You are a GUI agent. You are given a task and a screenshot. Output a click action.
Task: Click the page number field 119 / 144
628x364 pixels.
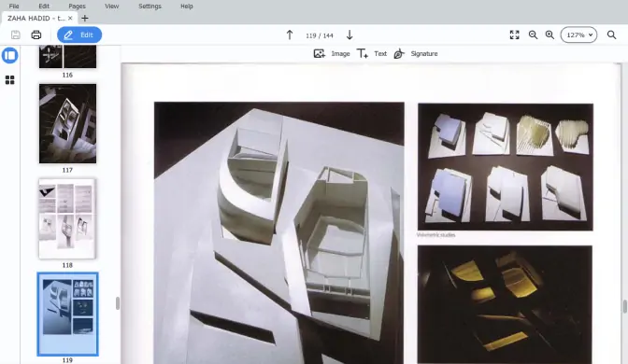[x=320, y=35]
